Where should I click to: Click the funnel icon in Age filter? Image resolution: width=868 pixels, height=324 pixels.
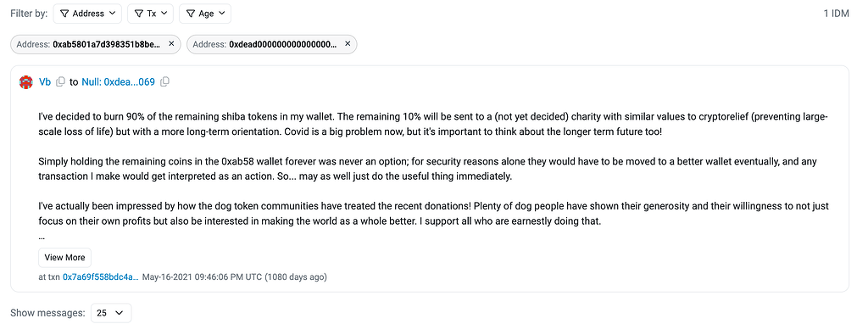coord(191,14)
